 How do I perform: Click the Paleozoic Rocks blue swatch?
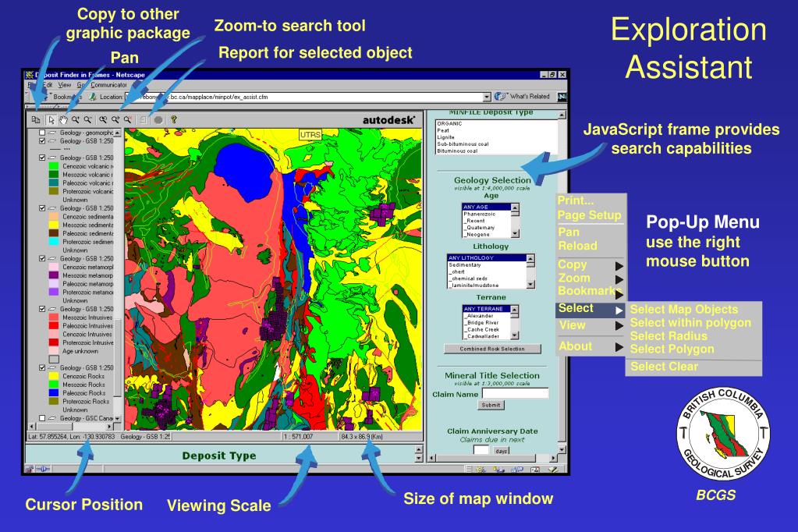pos(54,393)
